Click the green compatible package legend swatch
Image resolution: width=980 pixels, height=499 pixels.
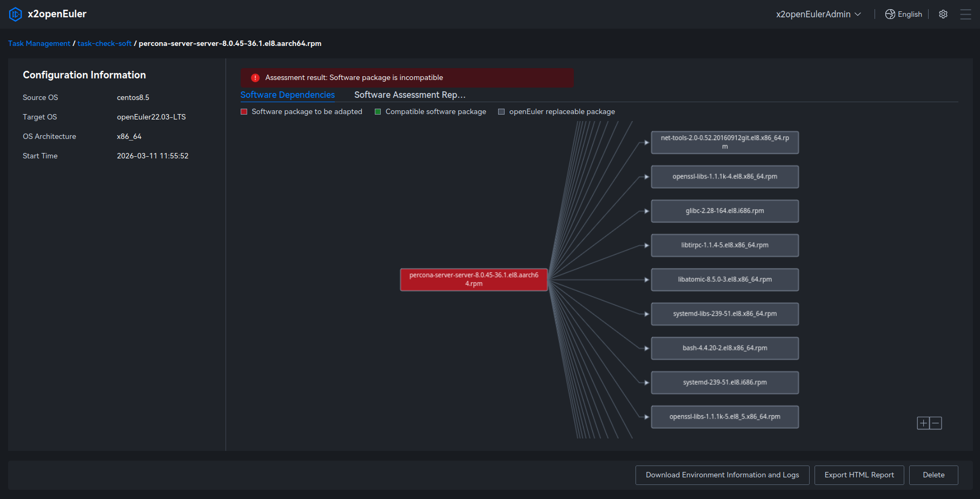point(378,112)
